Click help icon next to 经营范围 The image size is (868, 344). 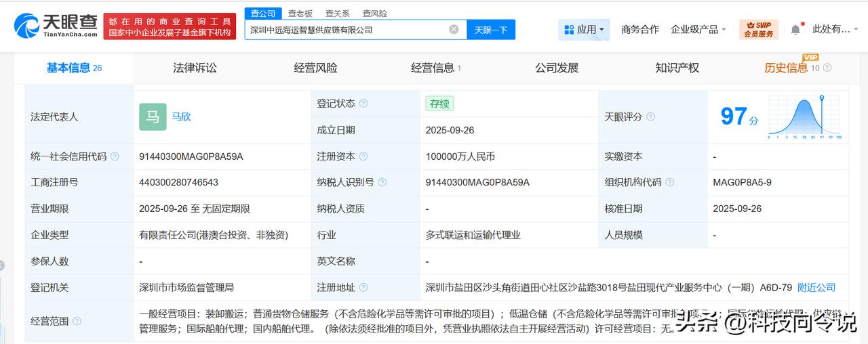pos(77,321)
